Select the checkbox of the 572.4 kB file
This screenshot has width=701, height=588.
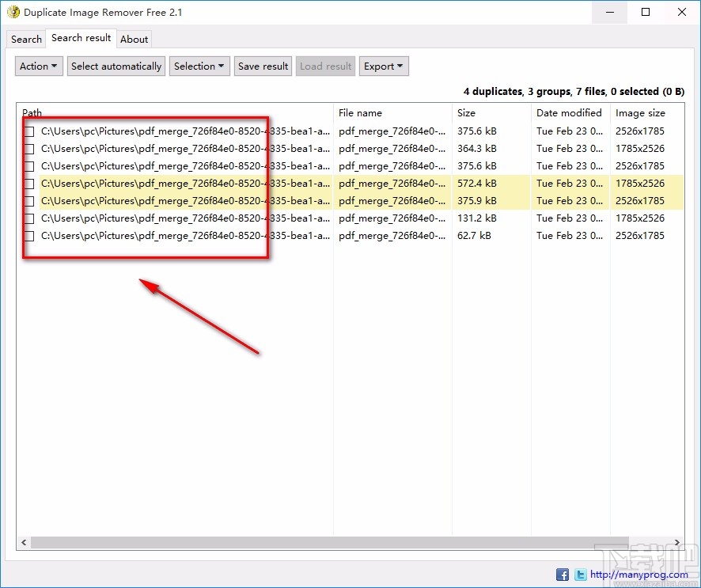coord(28,184)
